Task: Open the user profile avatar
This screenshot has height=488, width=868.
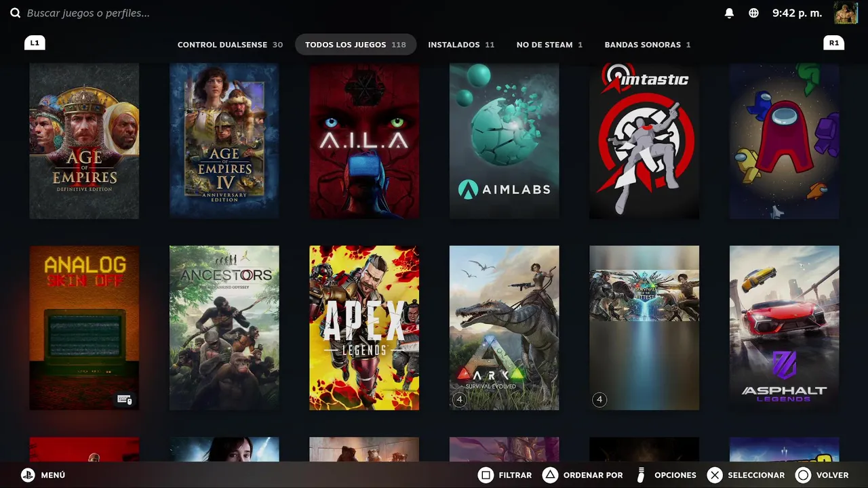Action: (x=846, y=13)
